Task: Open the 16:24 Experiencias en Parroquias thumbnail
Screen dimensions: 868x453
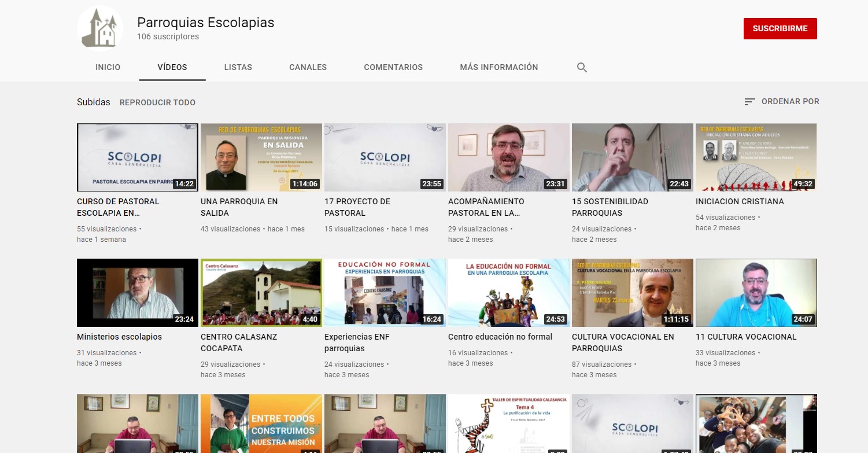Action: coord(385,293)
